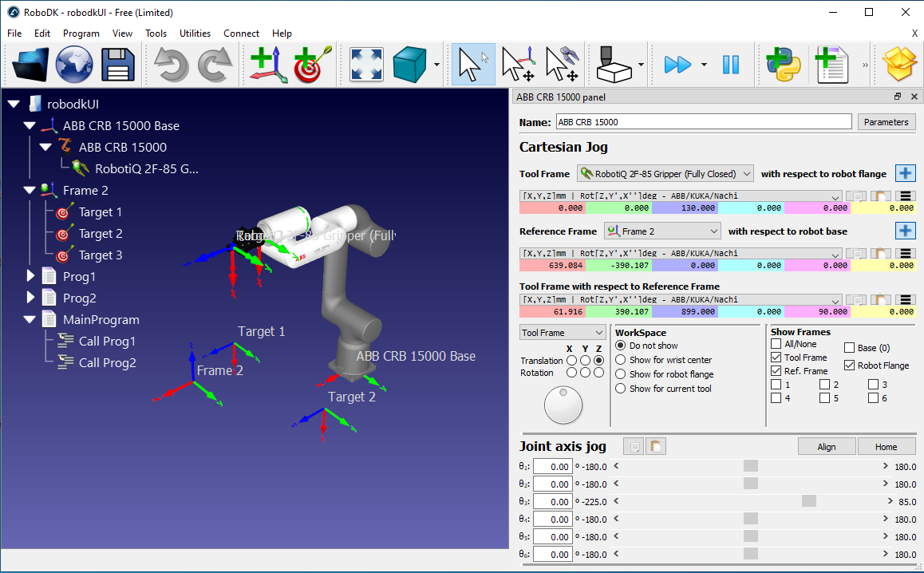Uncheck the Robot Flange checkbox
Screen dimensions: 924x573
(x=849, y=366)
